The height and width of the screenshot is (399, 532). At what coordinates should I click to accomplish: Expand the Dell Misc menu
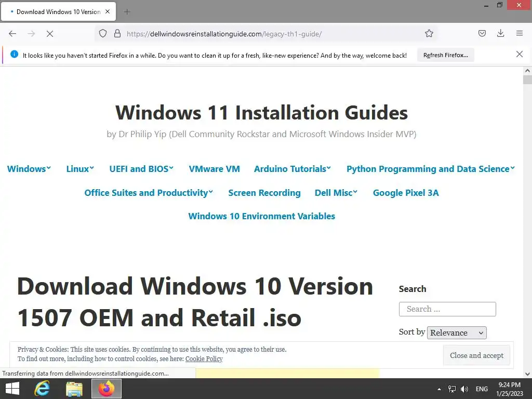click(336, 192)
